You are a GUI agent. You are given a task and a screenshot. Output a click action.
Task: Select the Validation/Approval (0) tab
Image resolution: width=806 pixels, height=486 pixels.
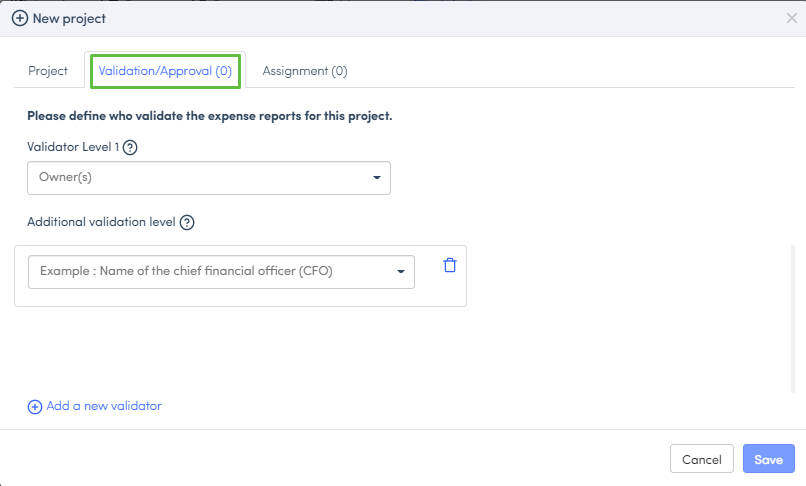[x=165, y=71]
